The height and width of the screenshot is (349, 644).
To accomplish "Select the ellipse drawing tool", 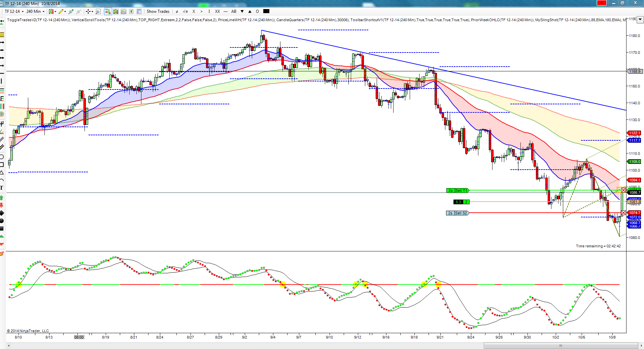I will (x=2, y=157).
